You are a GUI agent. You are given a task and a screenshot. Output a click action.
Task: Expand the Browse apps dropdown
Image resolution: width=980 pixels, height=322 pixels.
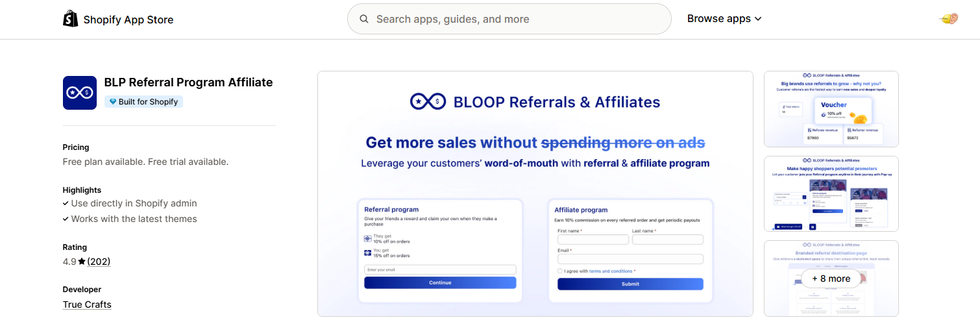pos(724,19)
